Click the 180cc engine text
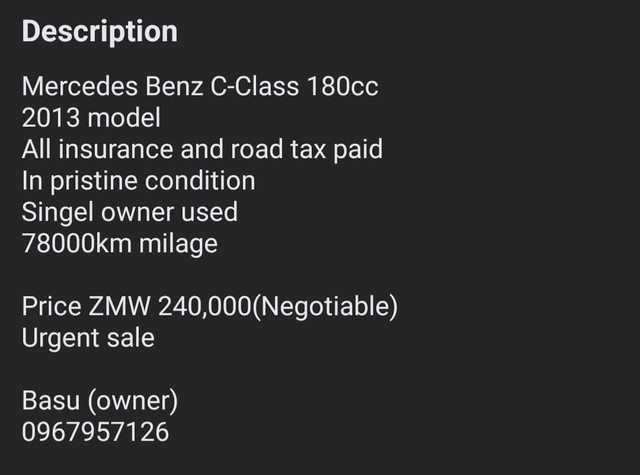Viewport: 640px width, 475px height. click(x=343, y=86)
